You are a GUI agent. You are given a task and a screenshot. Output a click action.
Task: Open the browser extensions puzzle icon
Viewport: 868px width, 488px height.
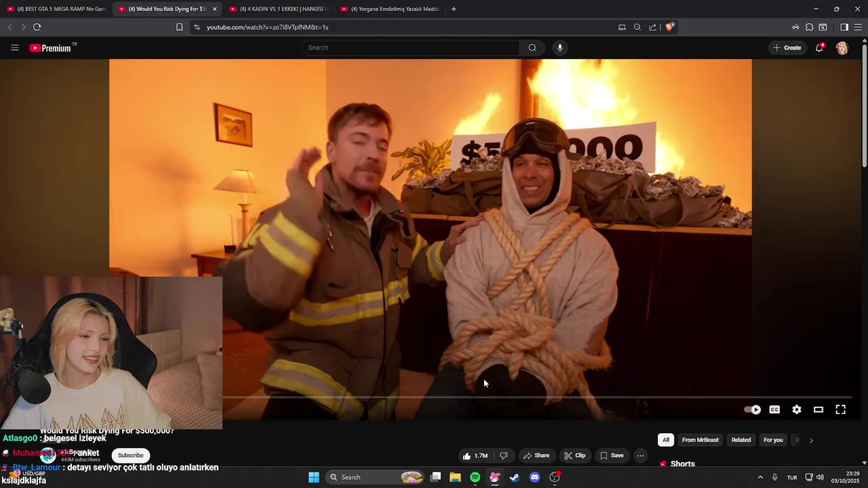coord(809,27)
